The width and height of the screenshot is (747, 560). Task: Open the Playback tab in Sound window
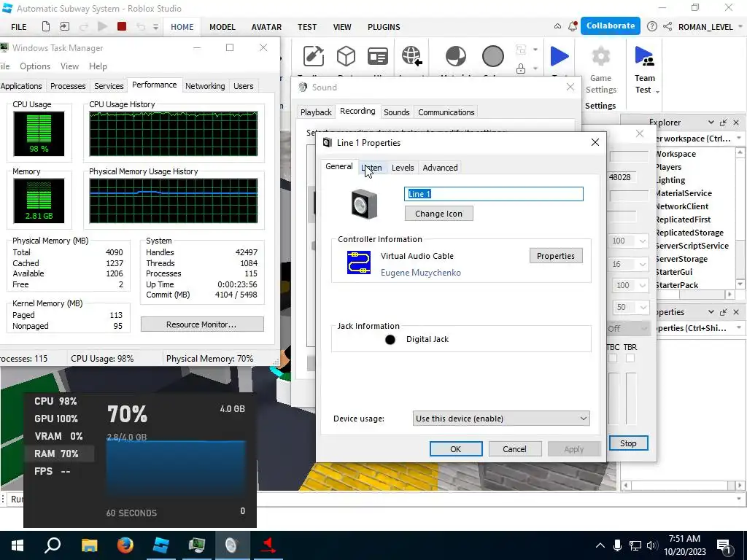pyautogui.click(x=316, y=112)
